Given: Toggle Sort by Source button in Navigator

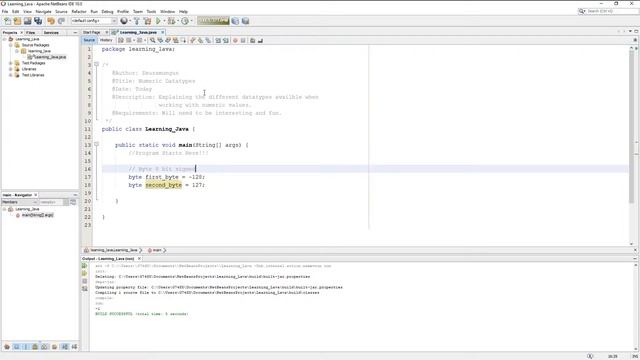Looking at the screenshot, I should (74, 347).
